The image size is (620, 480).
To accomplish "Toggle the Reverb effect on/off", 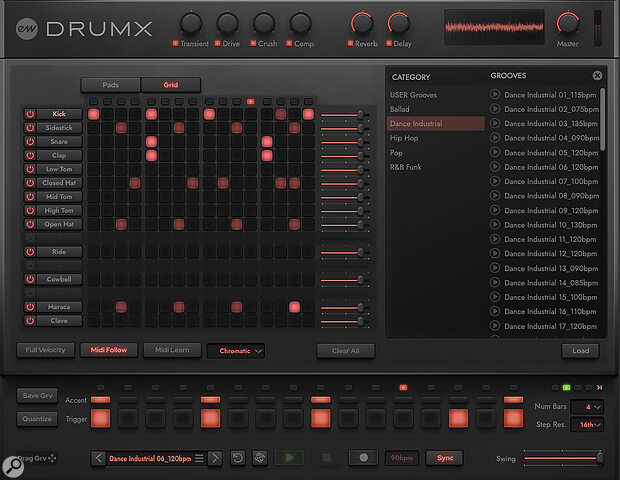I will coord(350,43).
